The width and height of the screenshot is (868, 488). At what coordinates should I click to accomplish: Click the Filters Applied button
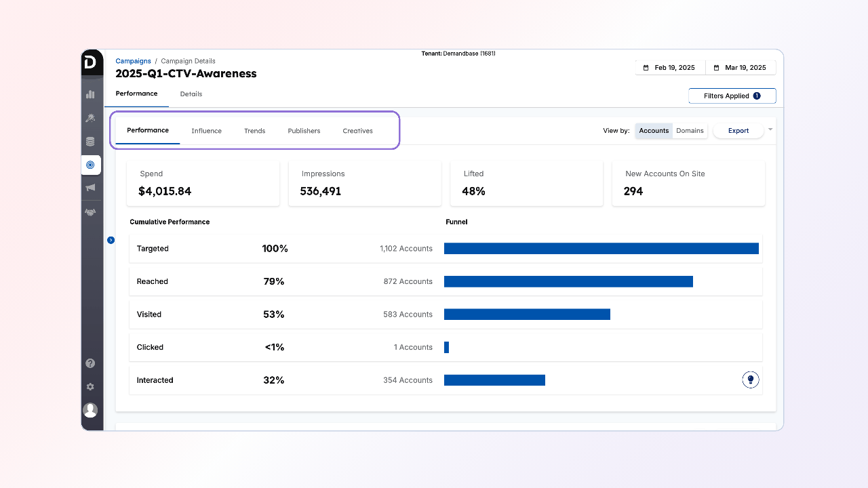(732, 96)
